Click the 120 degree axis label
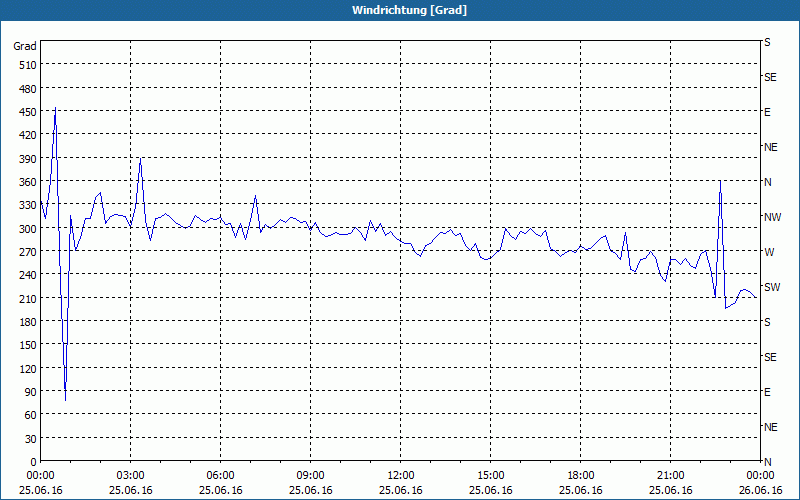Viewport: 800px width, 500px height. [29, 368]
